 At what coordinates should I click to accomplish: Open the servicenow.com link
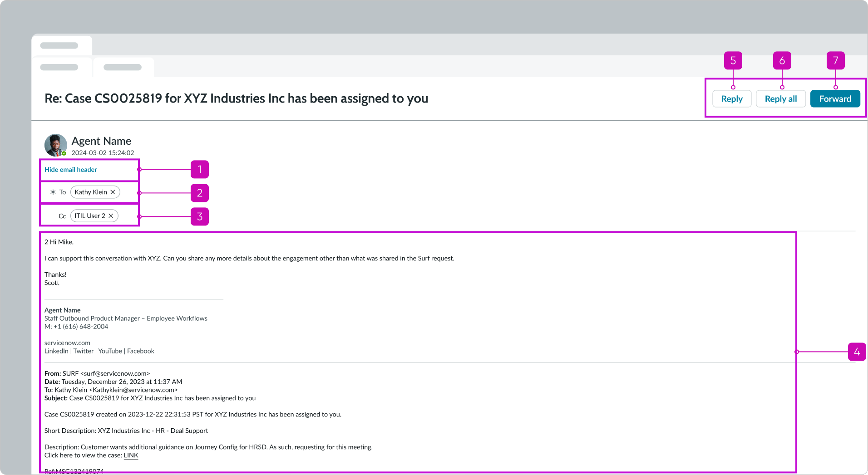click(67, 343)
